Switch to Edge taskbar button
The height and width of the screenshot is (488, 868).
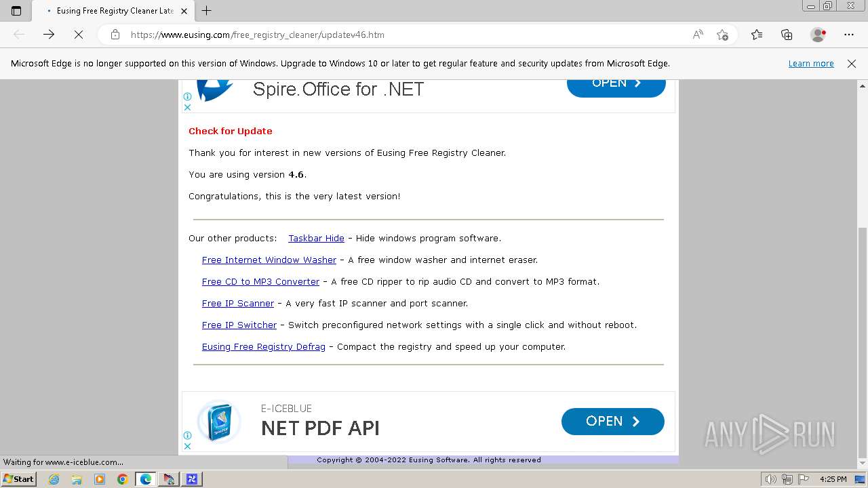tap(146, 479)
